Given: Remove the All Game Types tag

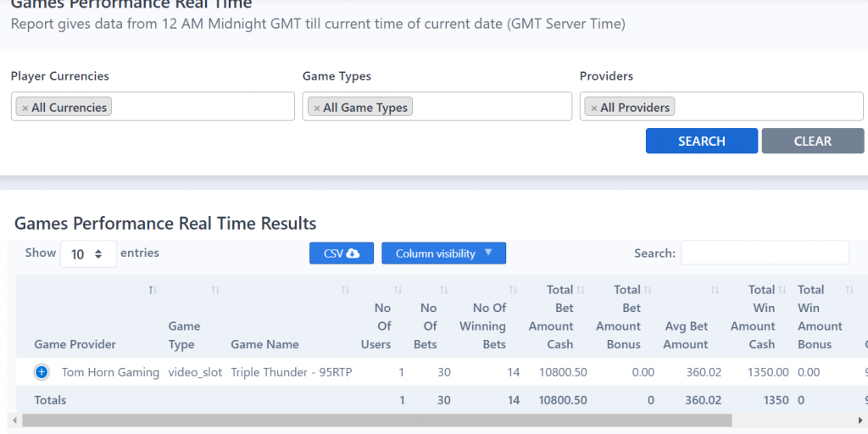Looking at the screenshot, I should click(x=317, y=108).
